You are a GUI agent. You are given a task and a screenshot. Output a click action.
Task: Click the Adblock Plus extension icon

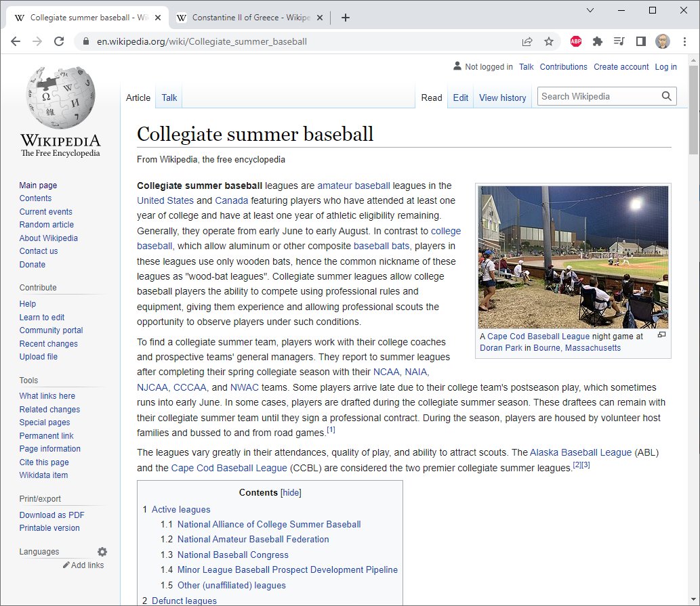[575, 41]
